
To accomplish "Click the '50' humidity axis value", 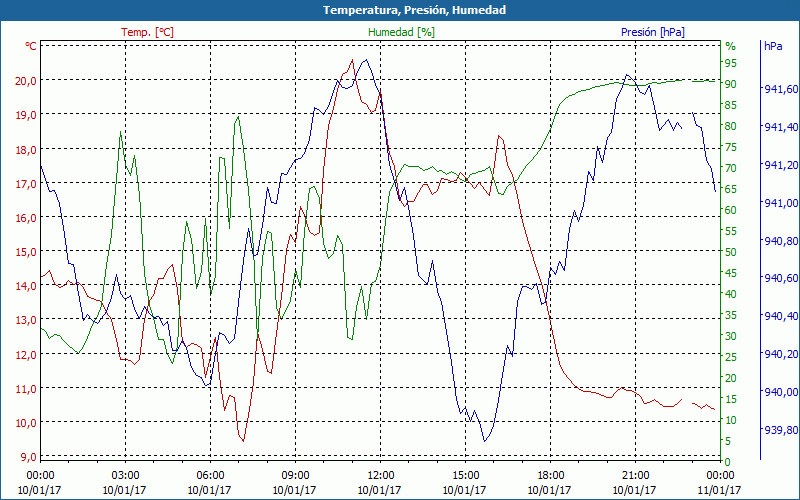I will click(731, 252).
